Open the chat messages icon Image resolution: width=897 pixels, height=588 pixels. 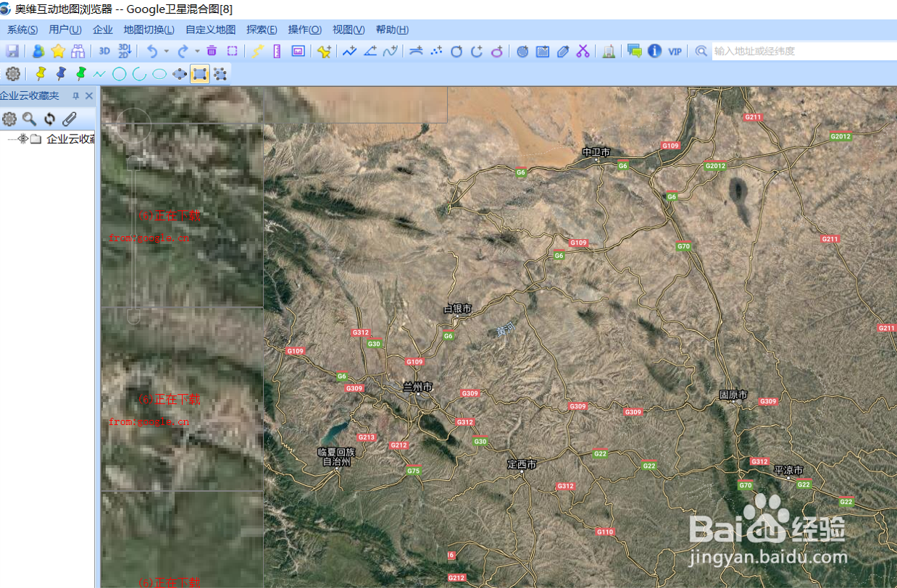635,51
